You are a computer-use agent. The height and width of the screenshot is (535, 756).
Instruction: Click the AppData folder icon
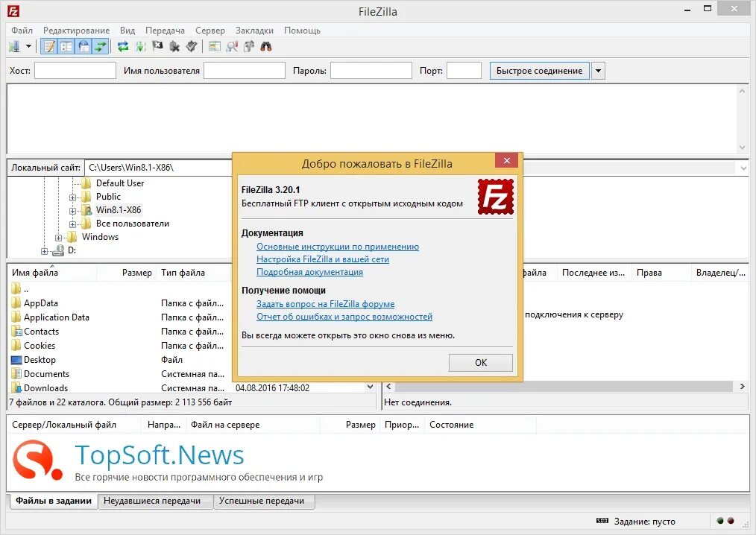click(16, 303)
